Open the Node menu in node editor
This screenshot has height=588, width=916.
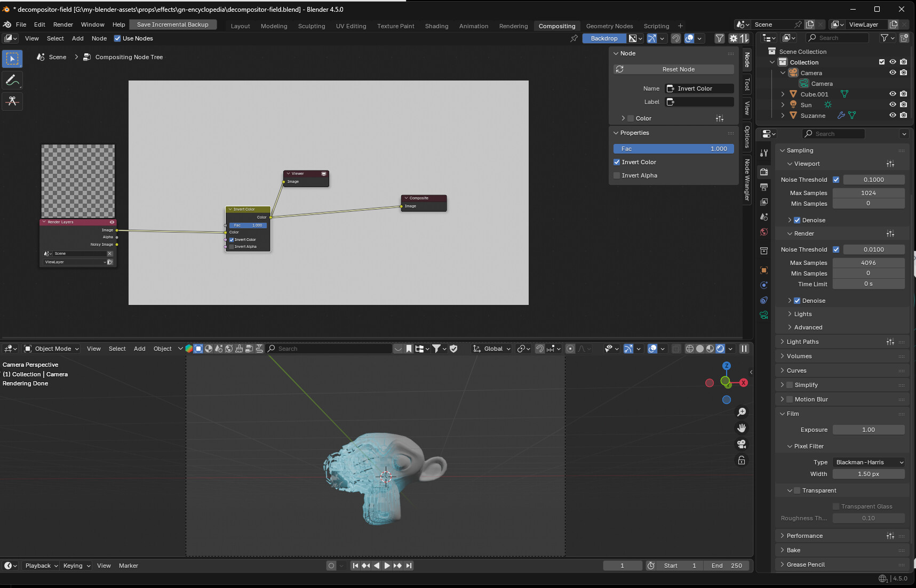coord(99,38)
